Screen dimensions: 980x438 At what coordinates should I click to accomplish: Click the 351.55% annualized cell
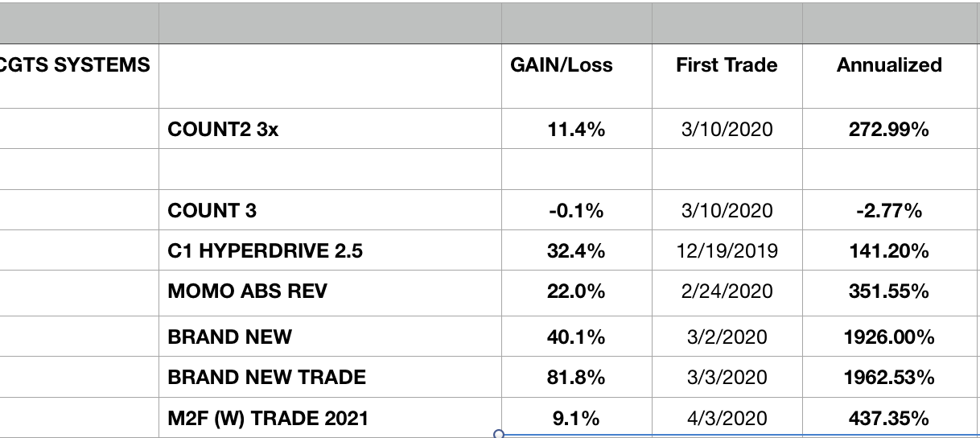coord(889,291)
